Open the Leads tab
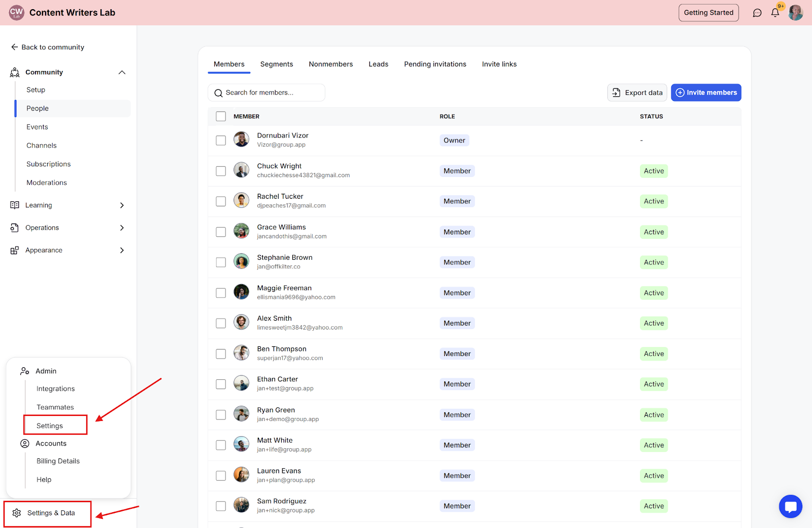The height and width of the screenshot is (528, 812). [379, 64]
